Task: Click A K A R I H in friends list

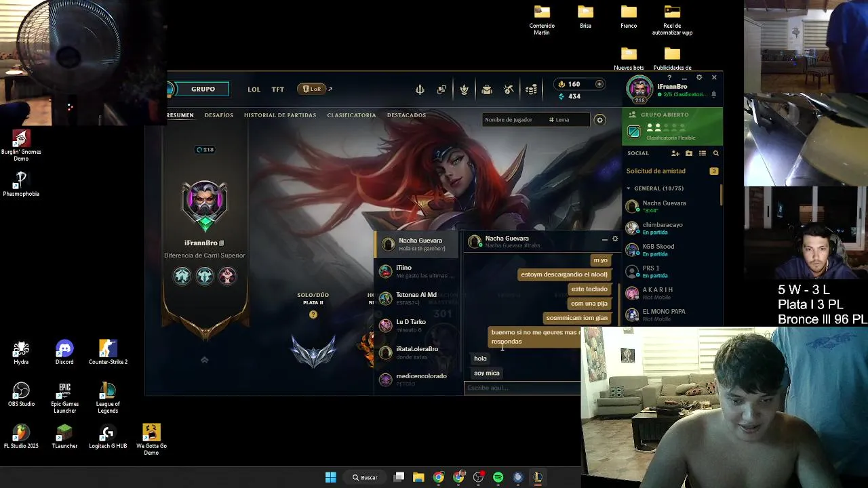Action: pos(671,293)
